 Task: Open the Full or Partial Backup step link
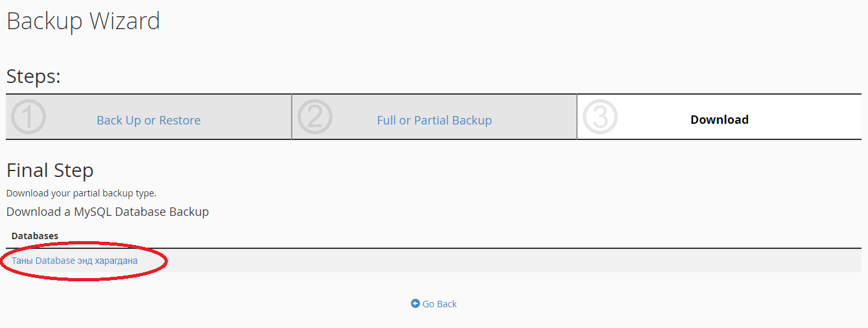[x=434, y=120]
